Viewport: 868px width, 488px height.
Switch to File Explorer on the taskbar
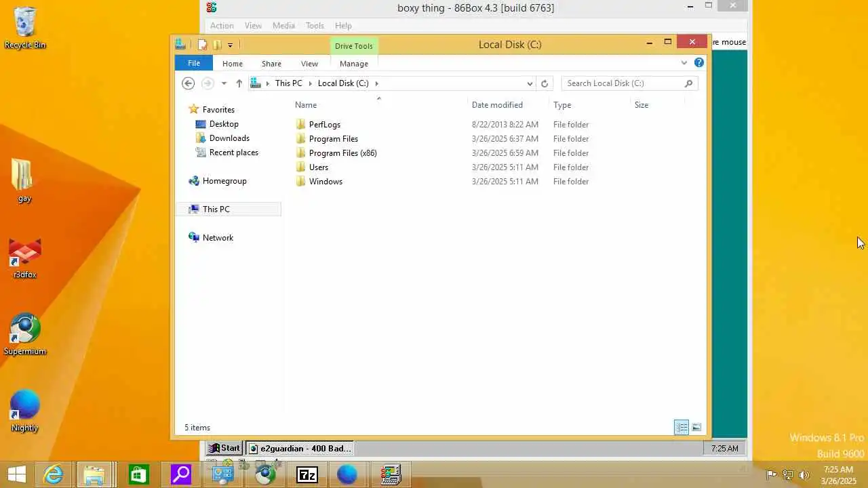tap(95, 474)
